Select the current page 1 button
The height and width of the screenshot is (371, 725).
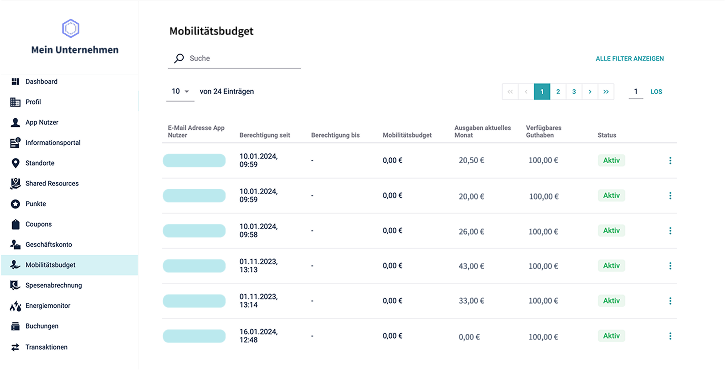coord(542,92)
